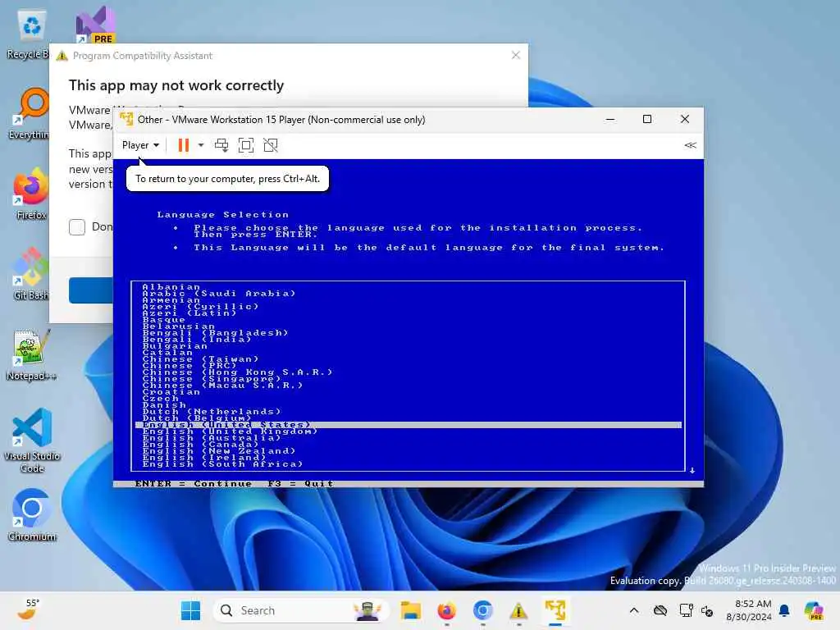The image size is (840, 630).
Task: Send Ctrl+Alt+Del to virtual machine
Action: pyautogui.click(x=221, y=145)
